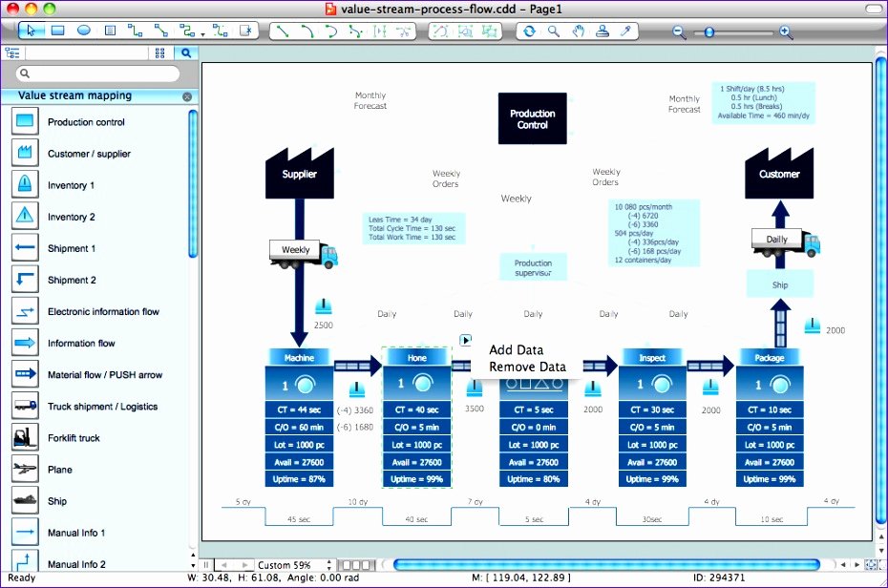888x588 pixels.
Task: Click the CT = 30 sec cell
Action: (652, 409)
